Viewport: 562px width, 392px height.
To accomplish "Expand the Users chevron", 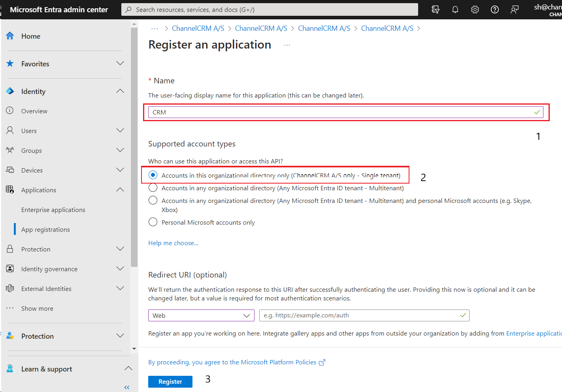I will (120, 130).
